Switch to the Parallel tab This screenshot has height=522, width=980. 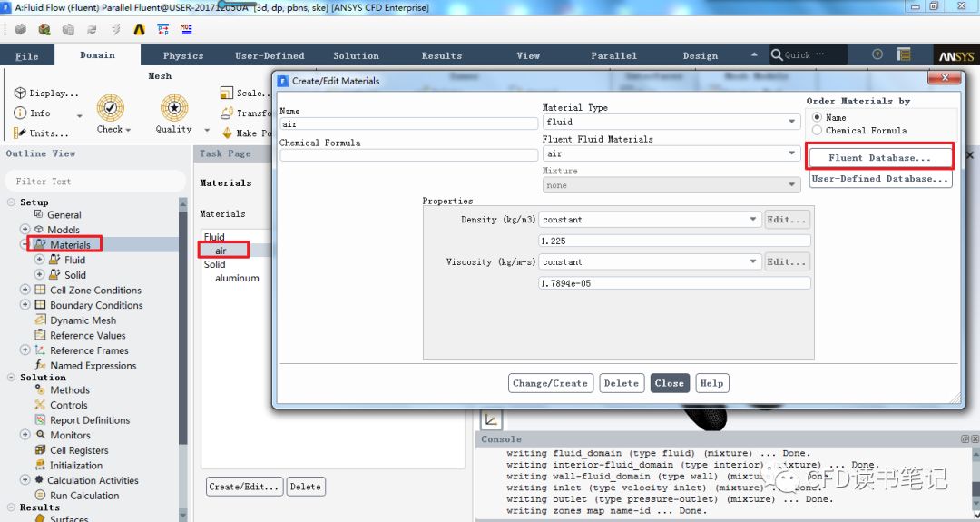point(613,55)
